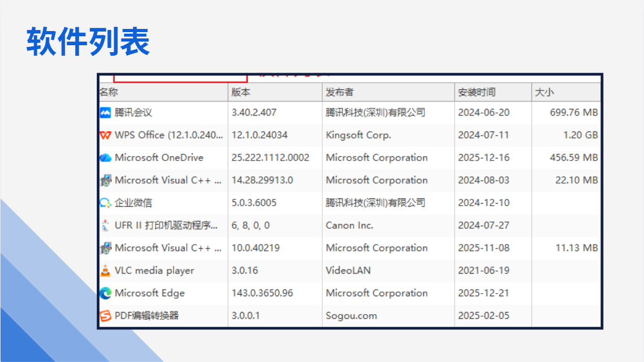The height and width of the screenshot is (362, 644).
Task: Click Visual C++ 14.28 installer icon
Action: (106, 180)
